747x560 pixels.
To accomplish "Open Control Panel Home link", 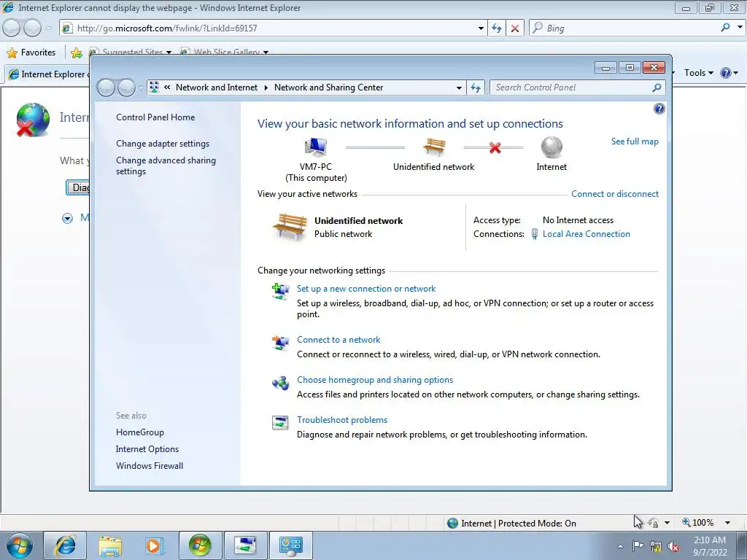I will click(x=155, y=117).
